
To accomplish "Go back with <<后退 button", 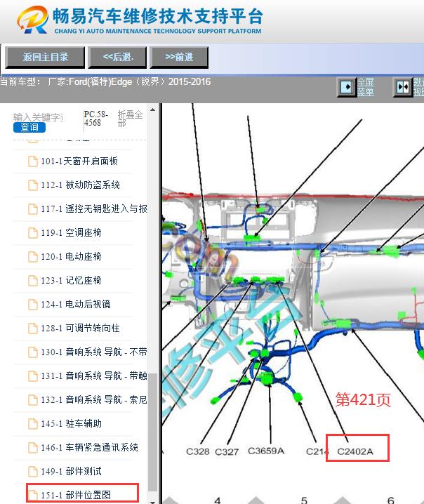I will tap(117, 58).
